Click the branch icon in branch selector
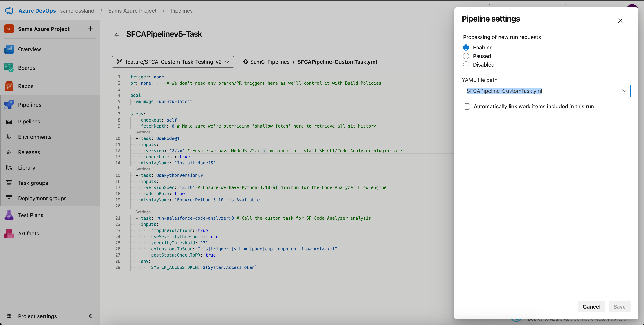Viewport: 644px width, 325px height. 120,62
